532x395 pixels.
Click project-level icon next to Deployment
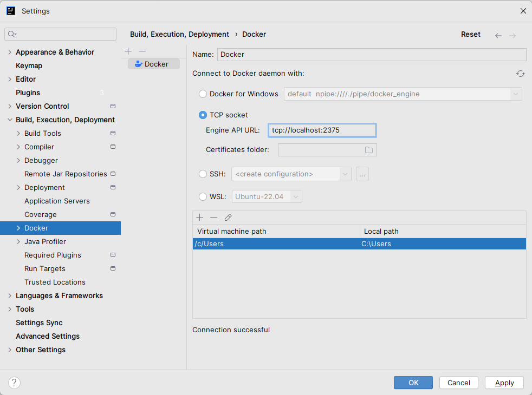point(113,187)
